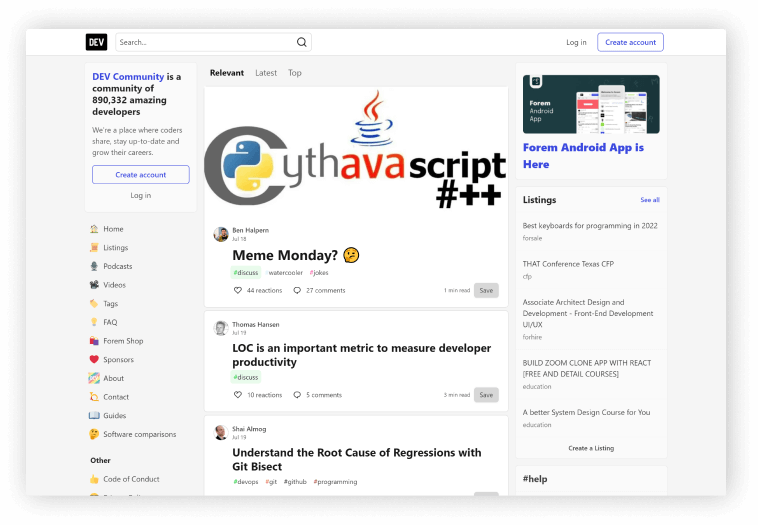The image size is (758, 525).
Task: Open the Cythavascript meme cover image
Action: pyautogui.click(x=356, y=151)
